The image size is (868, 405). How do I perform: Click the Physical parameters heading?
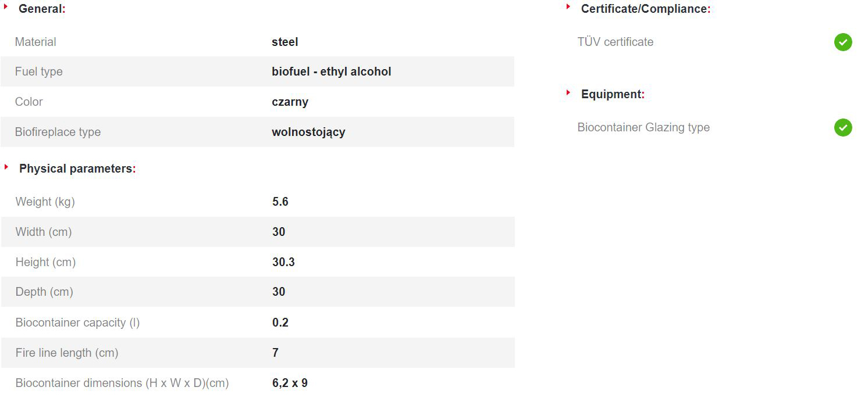click(x=77, y=169)
